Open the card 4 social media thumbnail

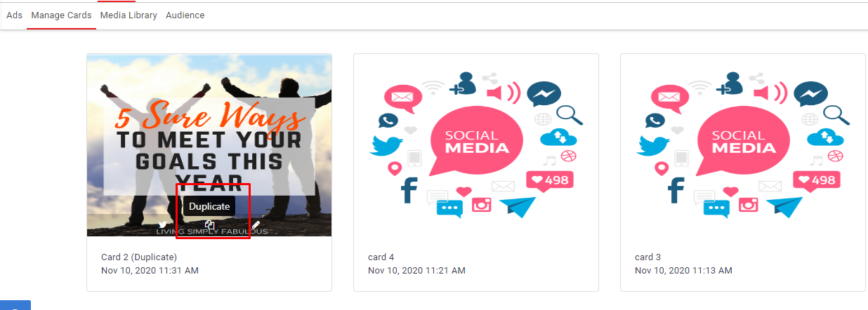tap(476, 145)
